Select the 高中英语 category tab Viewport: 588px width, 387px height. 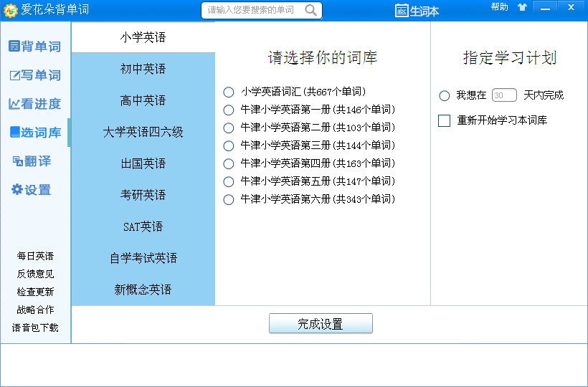point(143,100)
